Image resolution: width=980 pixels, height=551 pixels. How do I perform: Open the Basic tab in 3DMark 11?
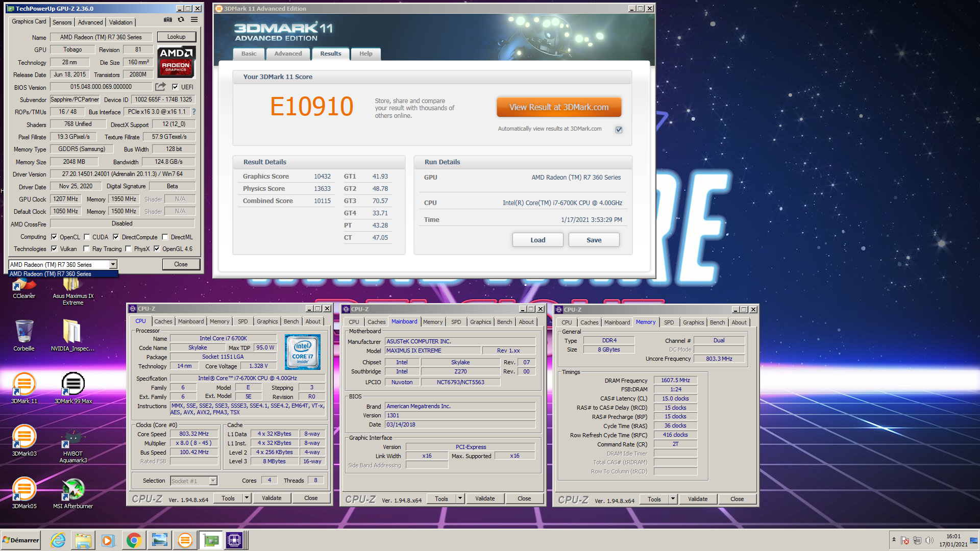click(249, 54)
